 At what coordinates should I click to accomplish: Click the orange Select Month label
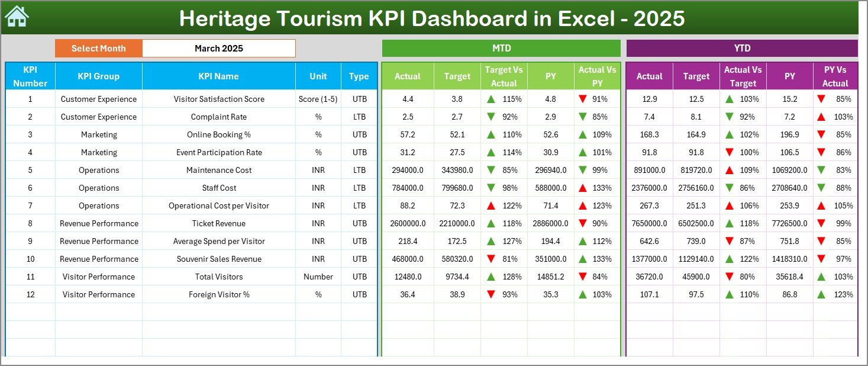coord(98,49)
